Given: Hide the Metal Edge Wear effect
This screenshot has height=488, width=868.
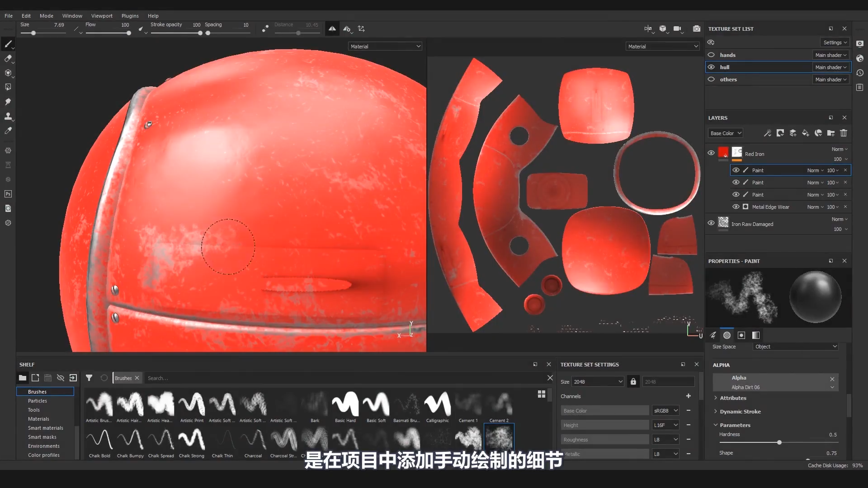Looking at the screenshot, I should point(736,206).
